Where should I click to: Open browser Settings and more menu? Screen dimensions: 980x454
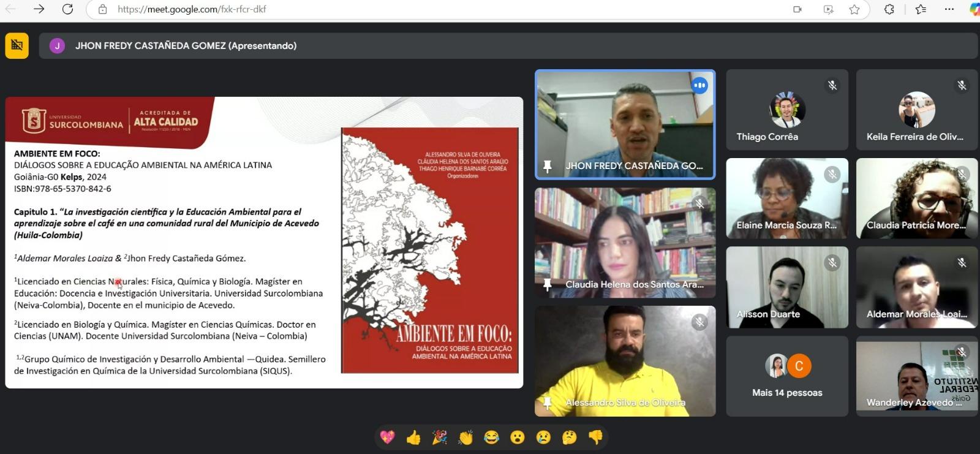tap(949, 9)
